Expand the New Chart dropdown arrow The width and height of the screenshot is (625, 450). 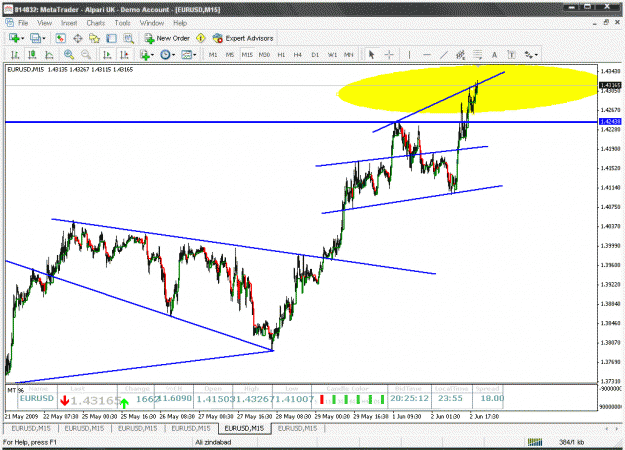point(23,39)
